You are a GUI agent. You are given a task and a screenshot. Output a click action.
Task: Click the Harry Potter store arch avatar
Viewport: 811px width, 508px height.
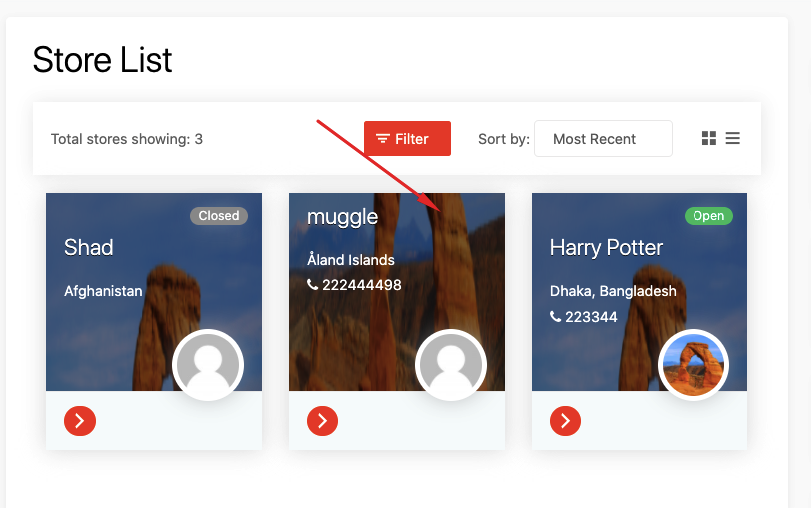click(x=693, y=365)
